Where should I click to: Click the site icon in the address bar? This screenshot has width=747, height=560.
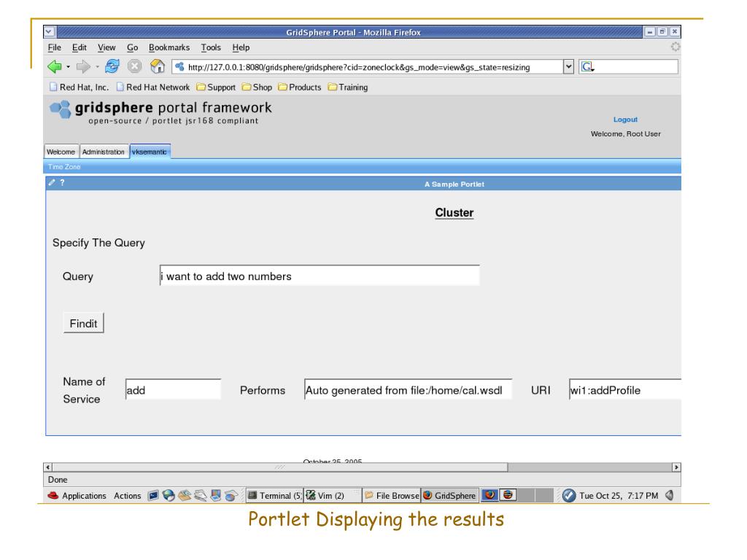tap(179, 67)
